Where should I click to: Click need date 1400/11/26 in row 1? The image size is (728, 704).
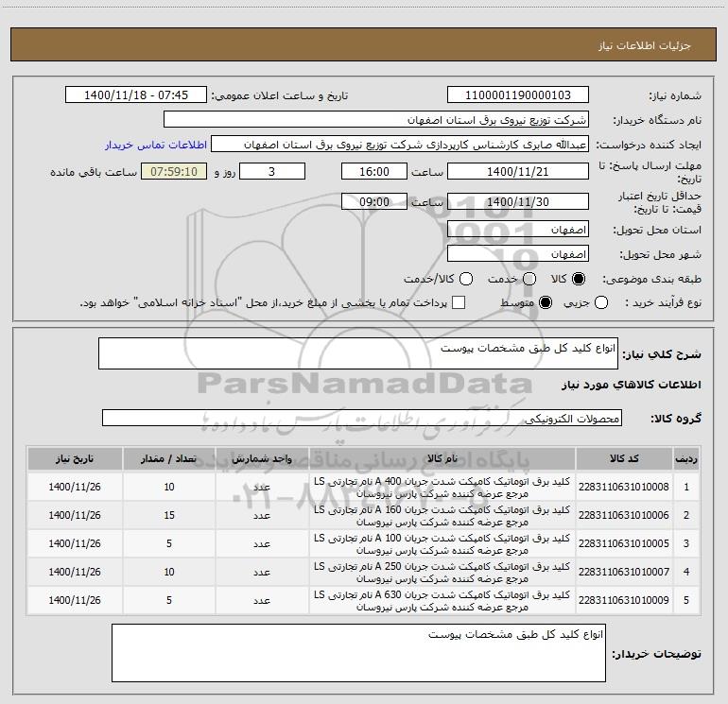coord(75,487)
